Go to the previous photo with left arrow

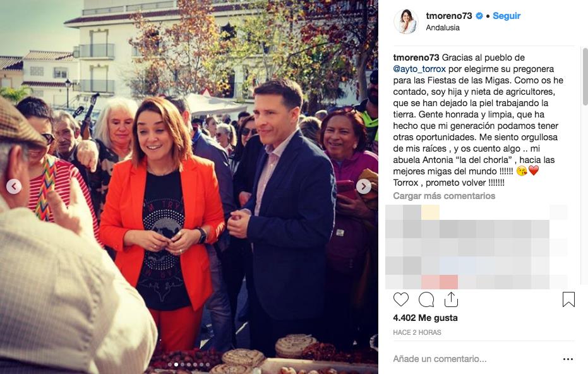14,186
